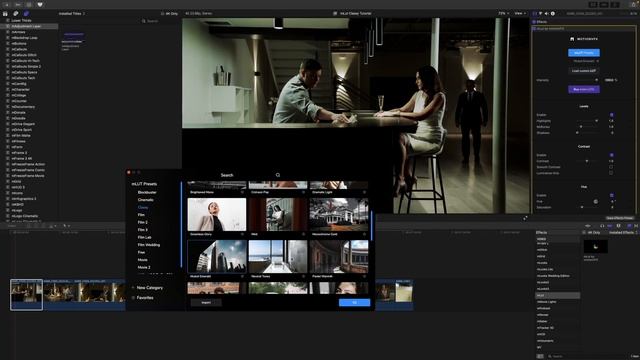Select the Downtown Glory preset thumbnail
Image resolution: width=640 pixels, height=360 pixels.
217,215
